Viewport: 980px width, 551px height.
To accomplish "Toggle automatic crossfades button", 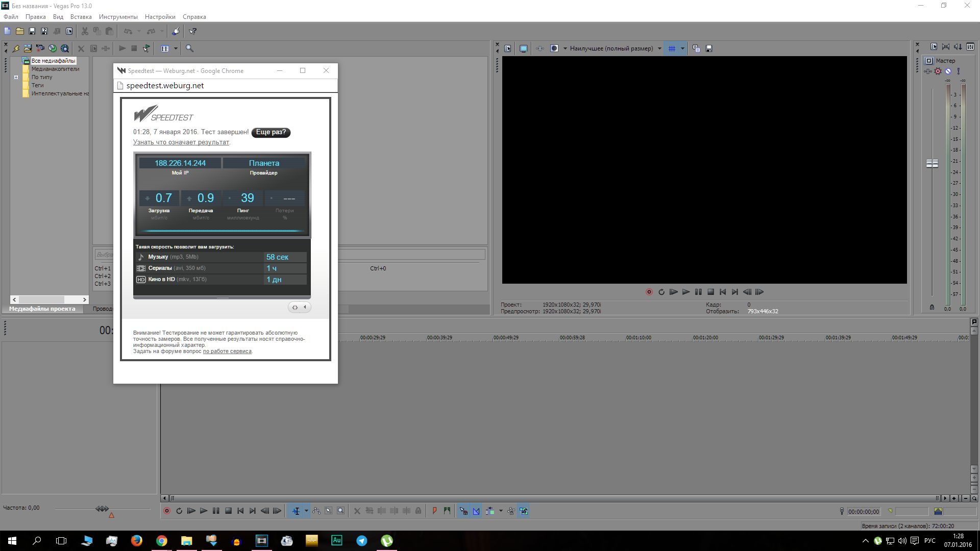I will (476, 511).
